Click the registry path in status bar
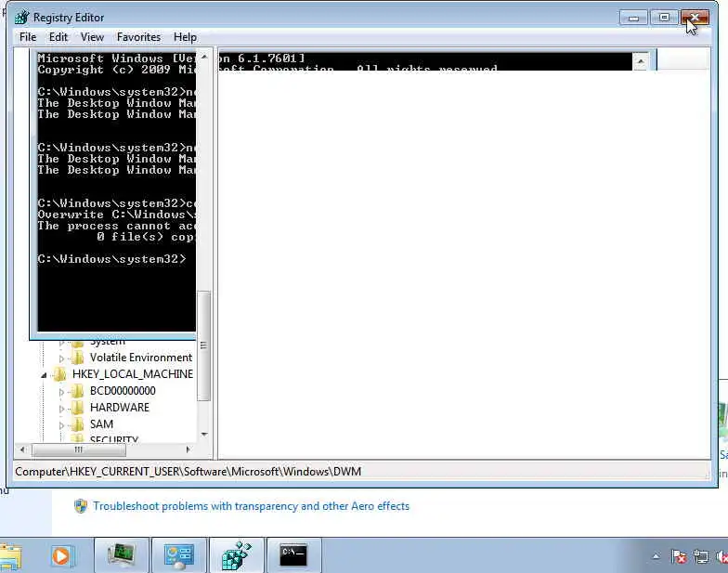 (x=188, y=472)
